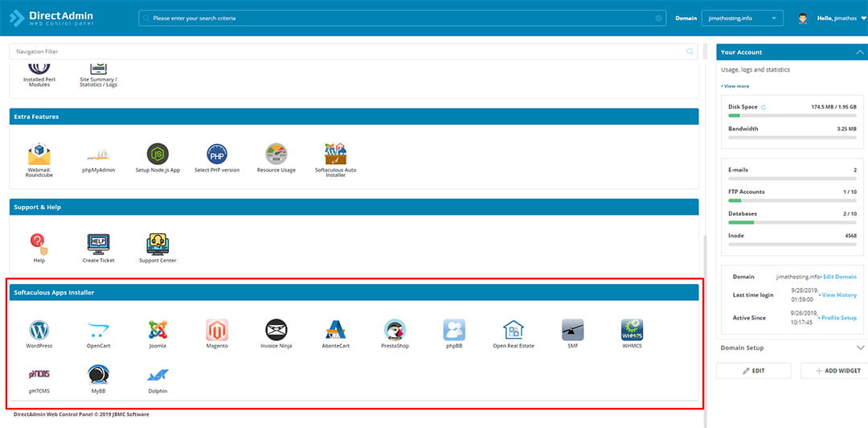Open the Help icon
868x428 pixels.
(x=39, y=245)
